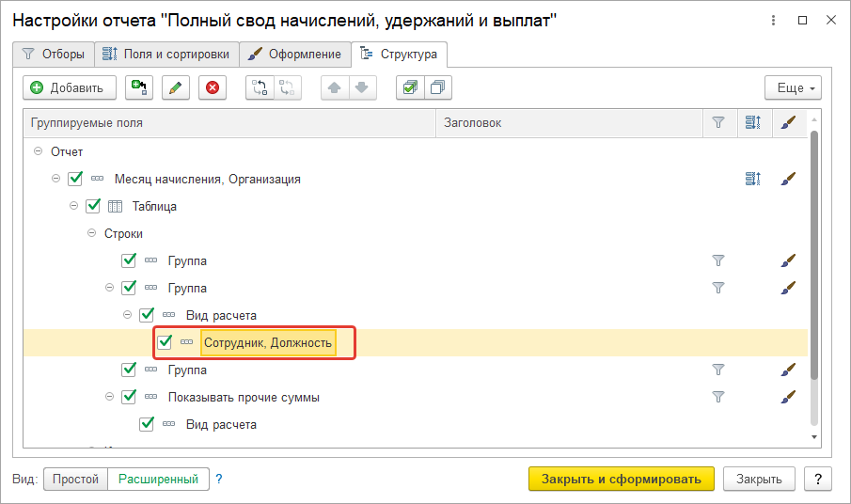
Task: Uncheck the Таблица checkbox
Action: click(93, 206)
